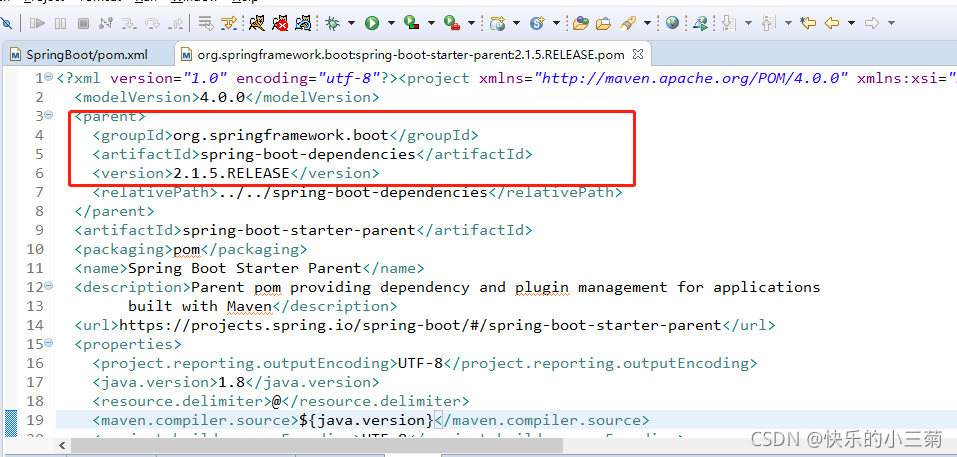Click the Previous Annotation up-arrow icon
Screen dimensions: 957x457
[x=769, y=23]
